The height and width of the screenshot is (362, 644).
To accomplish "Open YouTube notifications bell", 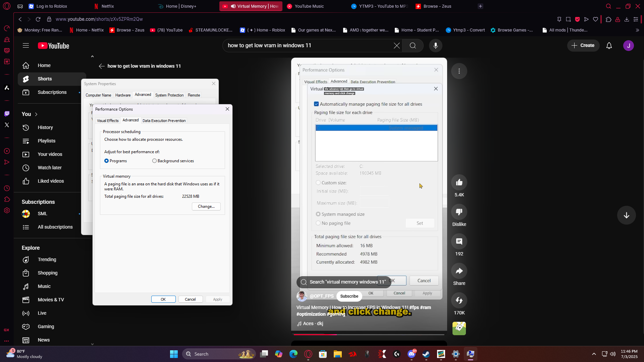I will tap(609, 46).
